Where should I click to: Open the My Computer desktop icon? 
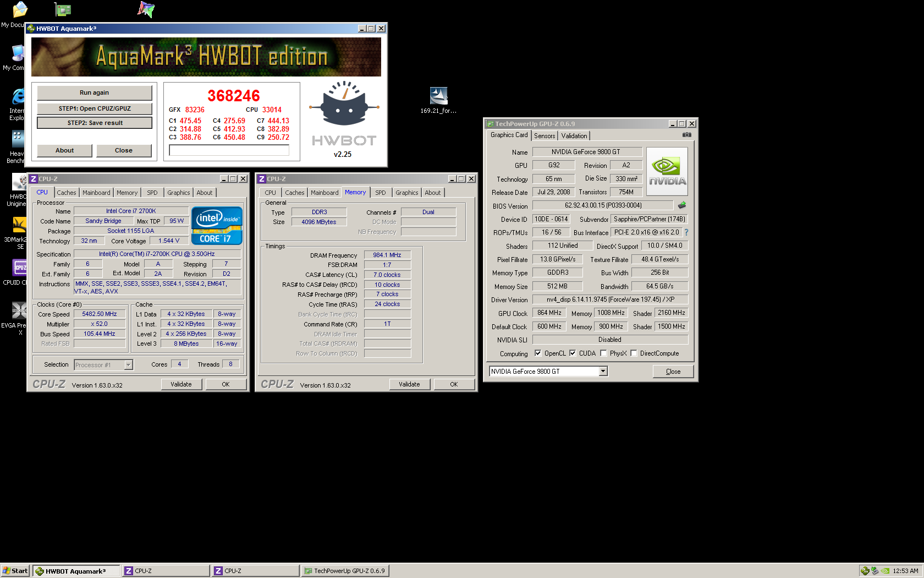pyautogui.click(x=18, y=53)
